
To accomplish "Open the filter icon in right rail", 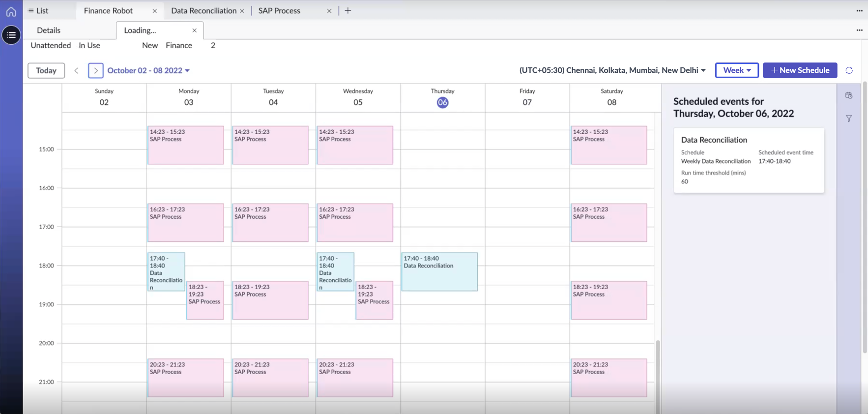I will click(x=849, y=118).
